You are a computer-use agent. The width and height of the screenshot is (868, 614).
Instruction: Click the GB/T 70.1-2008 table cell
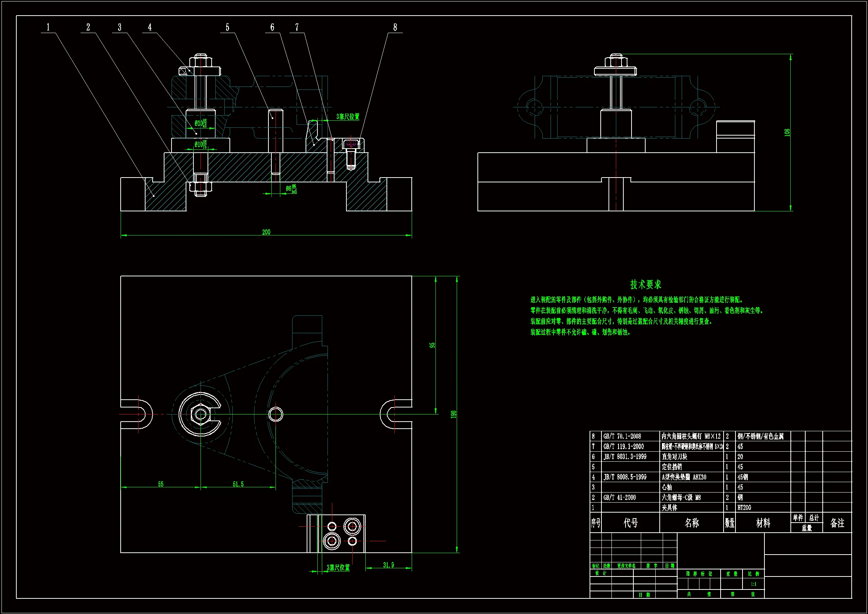[622, 436]
